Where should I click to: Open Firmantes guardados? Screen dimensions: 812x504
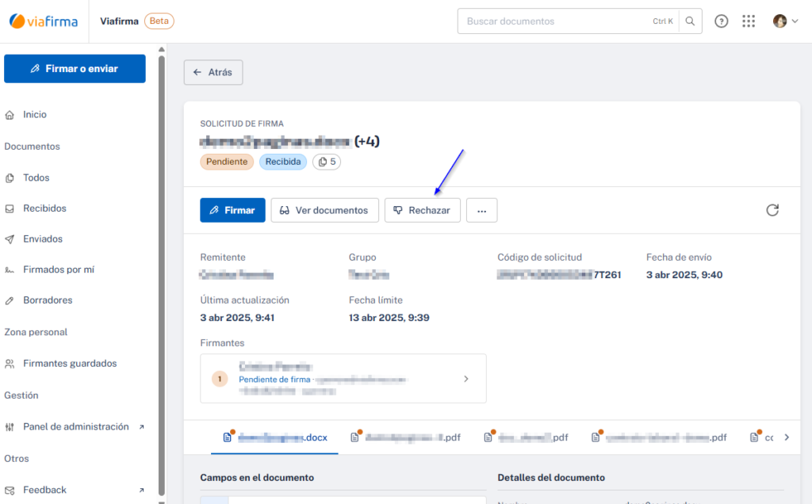(70, 364)
